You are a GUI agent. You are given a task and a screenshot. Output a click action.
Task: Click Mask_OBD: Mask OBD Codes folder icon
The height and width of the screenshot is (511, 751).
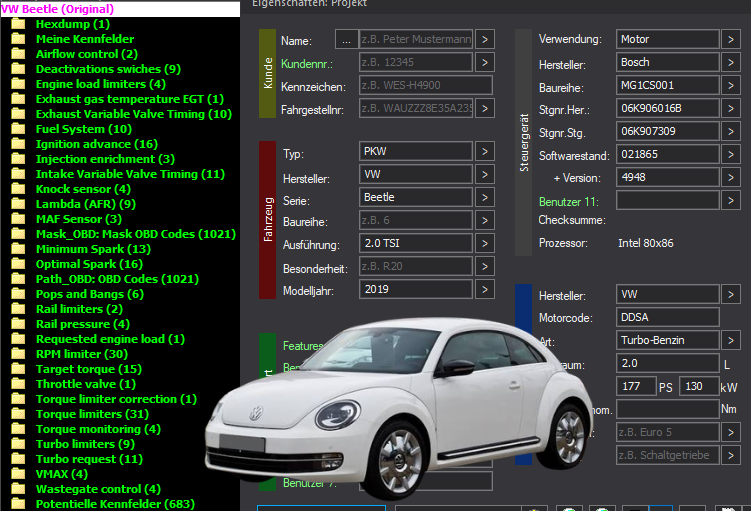[18, 234]
